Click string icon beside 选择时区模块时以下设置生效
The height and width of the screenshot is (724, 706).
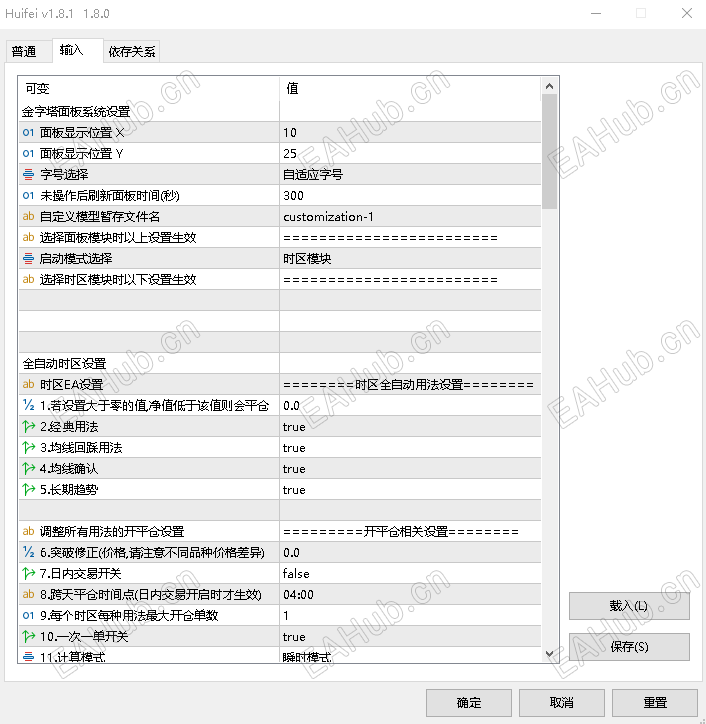(28, 279)
